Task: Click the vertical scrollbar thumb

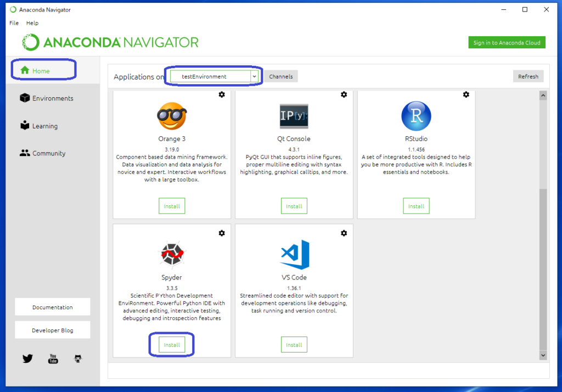Action: point(543,269)
